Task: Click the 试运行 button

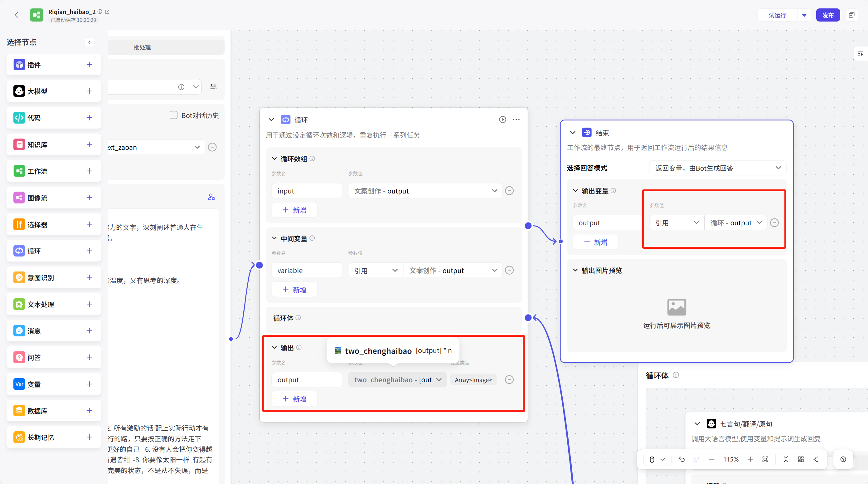Action: 777,15
